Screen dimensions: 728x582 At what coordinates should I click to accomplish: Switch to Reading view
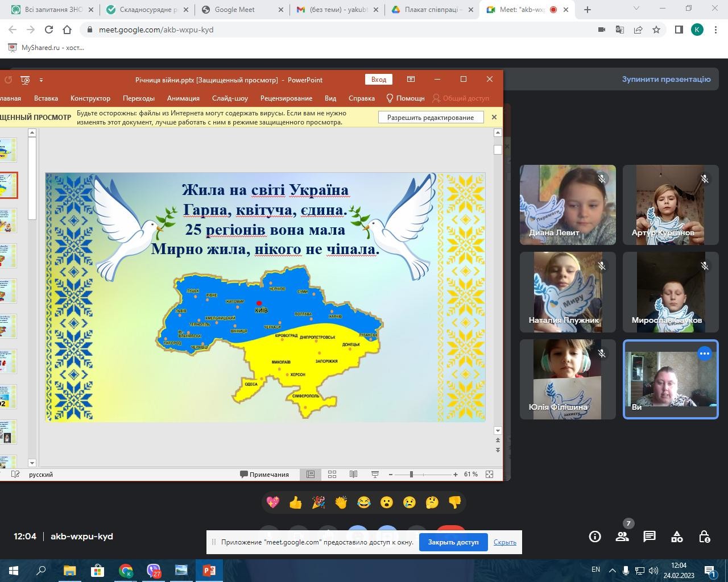click(x=353, y=474)
